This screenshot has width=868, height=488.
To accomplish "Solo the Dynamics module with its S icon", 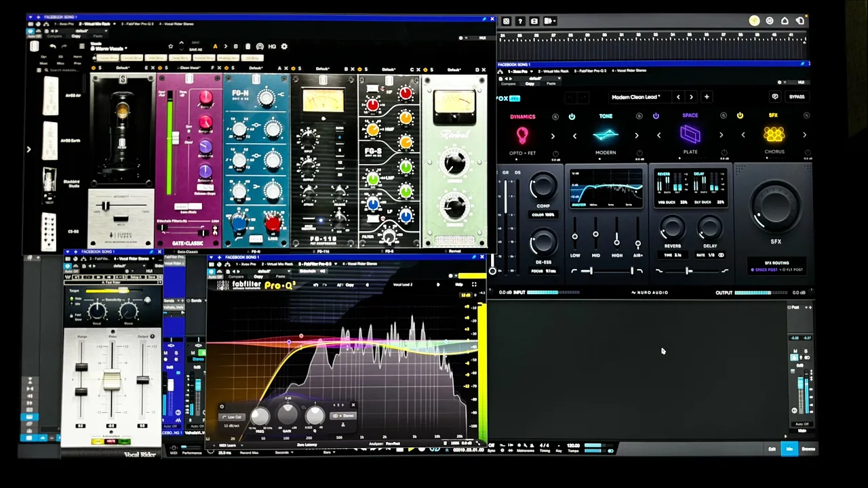I will point(555,117).
